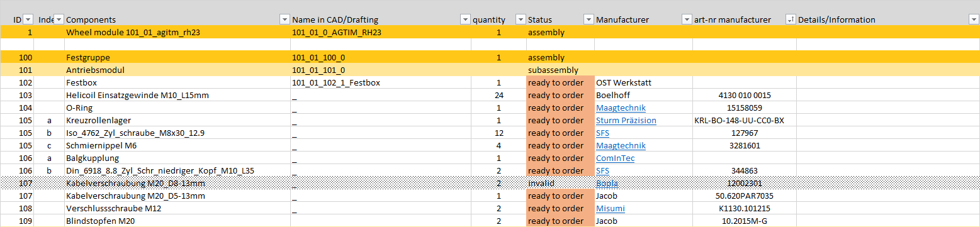
Task: Open the Inde column filter dropdown
Action: tap(59, 19)
